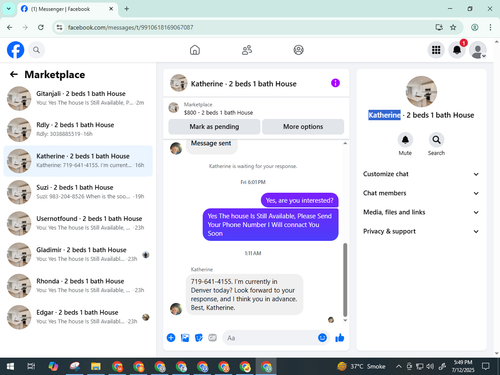Open the browser tab search dropdown
This screenshot has width=500, height=375.
point(9,9)
